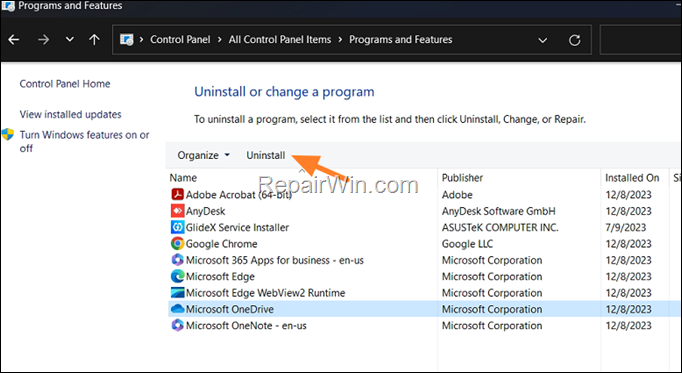This screenshot has height=373, width=682.
Task: Expand the address bar history dropdown
Action: [x=542, y=40]
